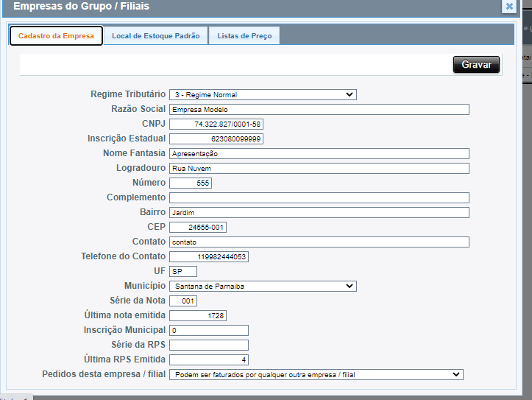Click the Telefone do Contato field
Viewport: 532px width, 400px height.
tap(209, 256)
